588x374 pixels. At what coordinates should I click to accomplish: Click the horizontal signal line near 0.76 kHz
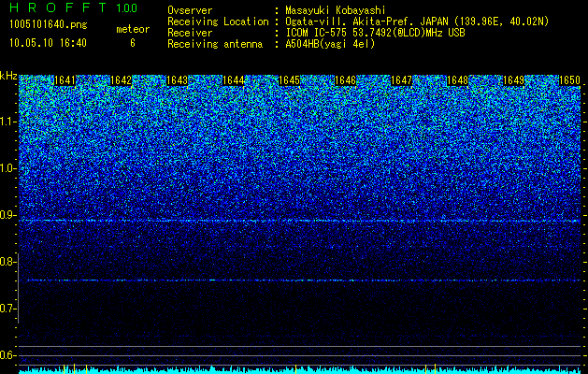(x=300, y=280)
